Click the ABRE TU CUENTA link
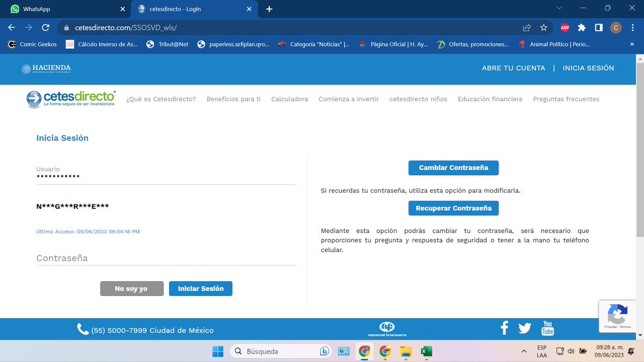The height and width of the screenshot is (362, 644). (514, 68)
